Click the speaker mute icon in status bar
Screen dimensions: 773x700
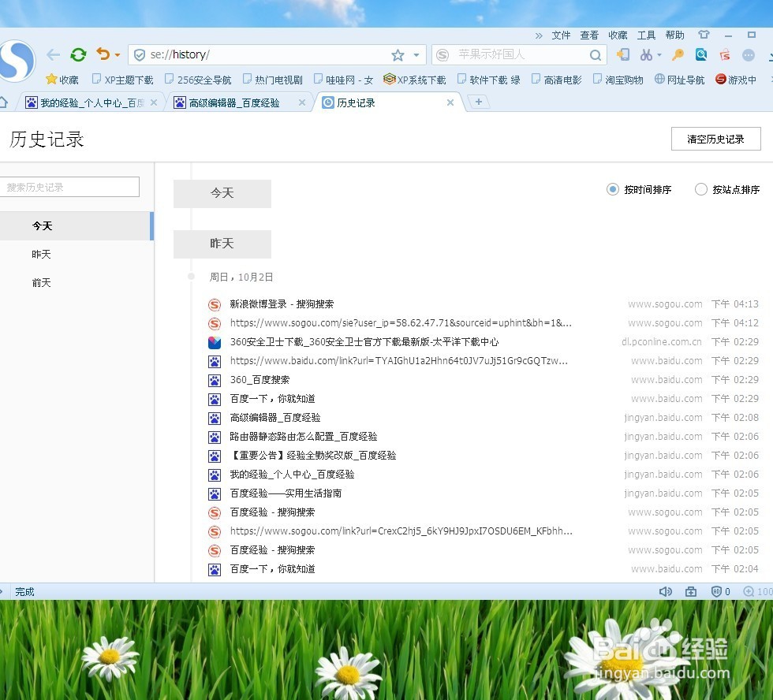tap(665, 591)
